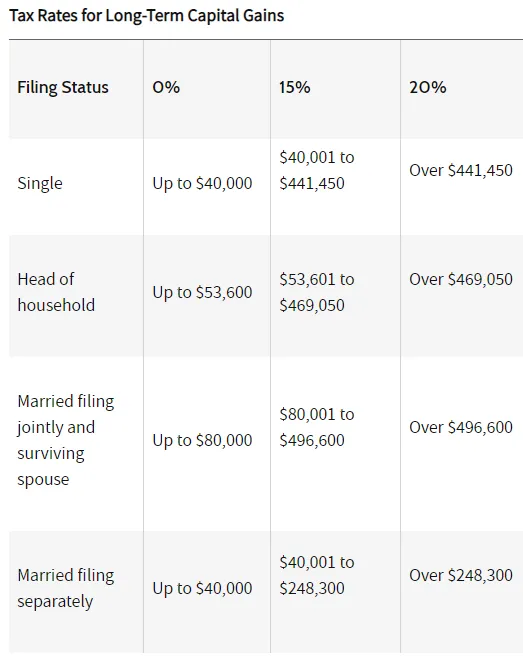The height and width of the screenshot is (660, 523).
Task: Select the Over $248,300 cell
Action: (x=461, y=575)
